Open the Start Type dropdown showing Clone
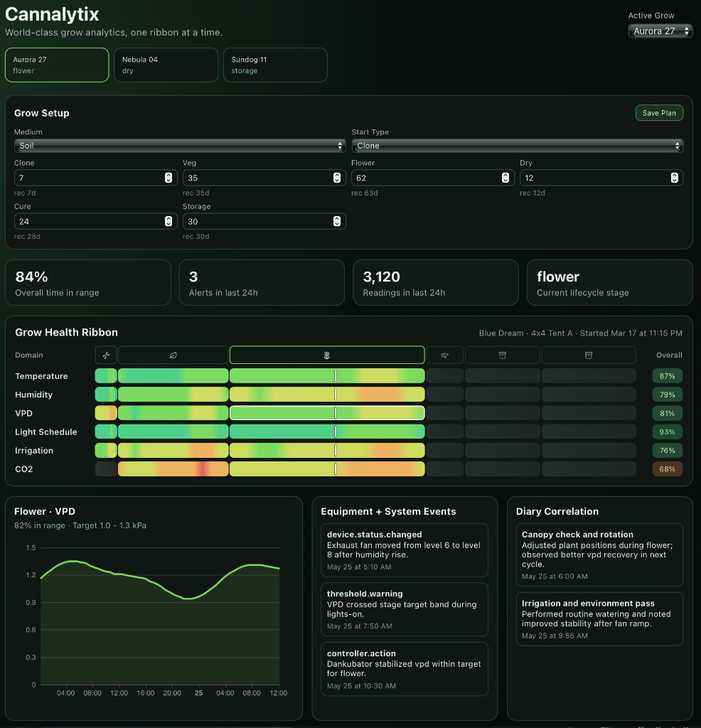 [x=517, y=146]
